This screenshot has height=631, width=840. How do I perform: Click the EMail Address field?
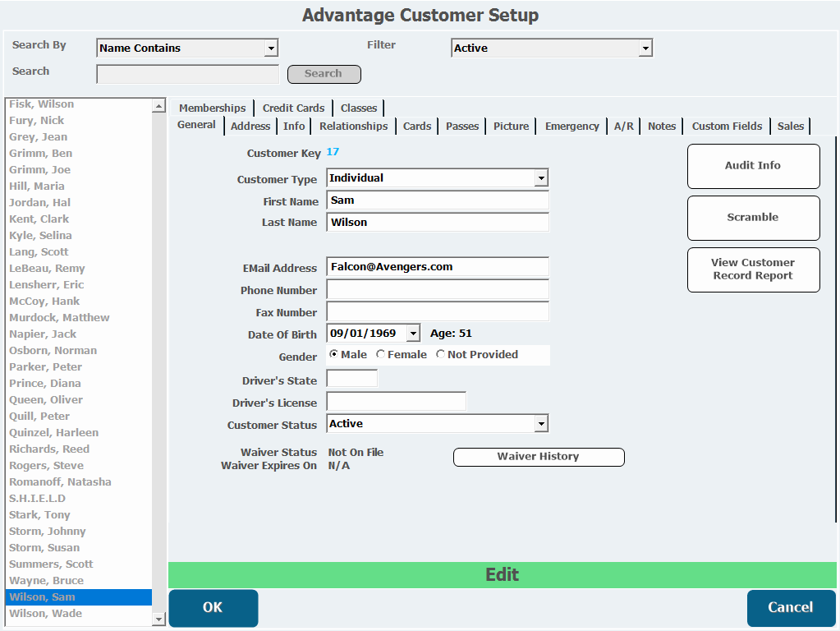click(437, 267)
